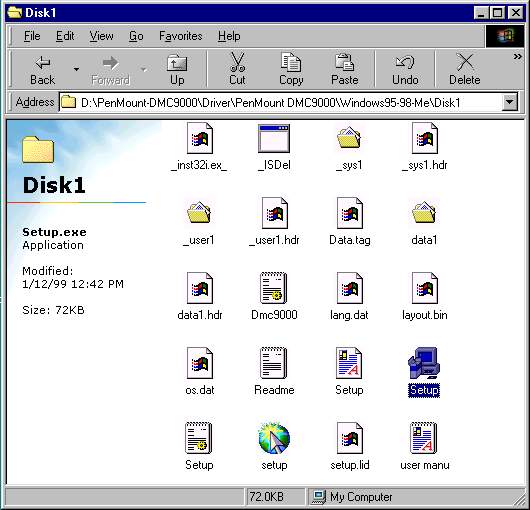Screen dimensions: 530x510
Task: Expand the Address bar dropdown arrow
Action: pos(509,102)
